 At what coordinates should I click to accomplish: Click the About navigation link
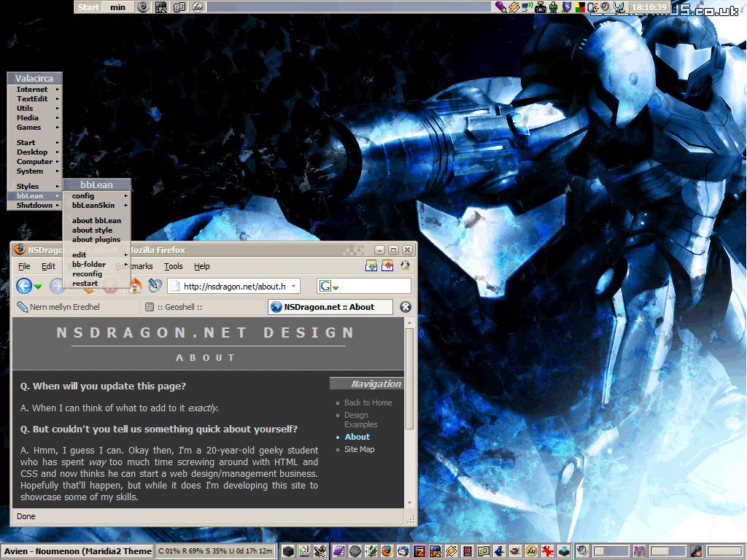pos(357,437)
